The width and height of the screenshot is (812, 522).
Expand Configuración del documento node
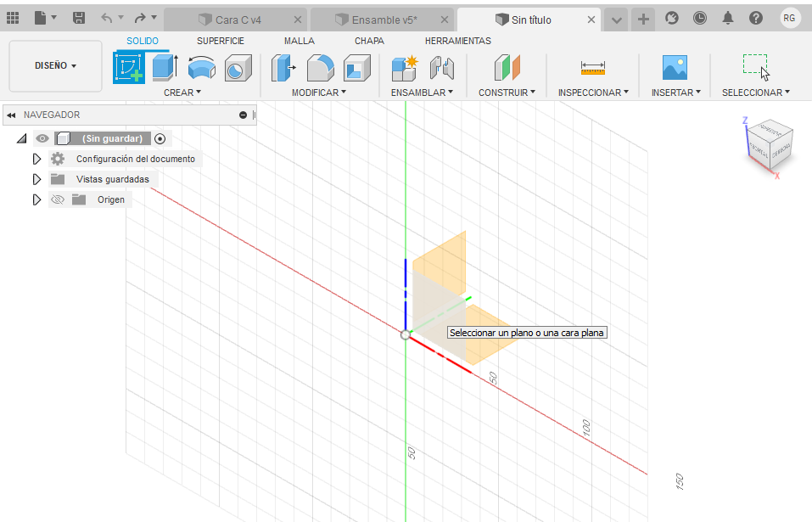pos(36,159)
